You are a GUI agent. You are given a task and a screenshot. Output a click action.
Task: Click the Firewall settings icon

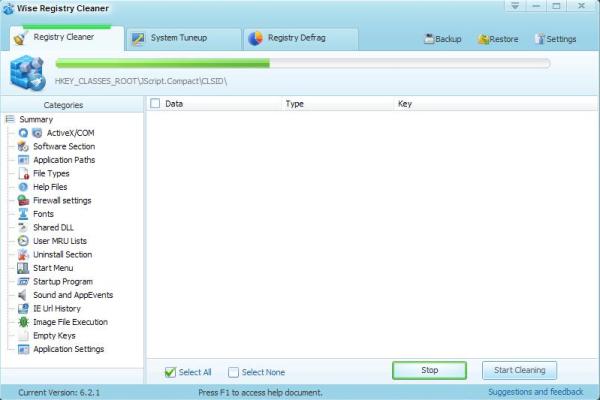[x=23, y=201]
